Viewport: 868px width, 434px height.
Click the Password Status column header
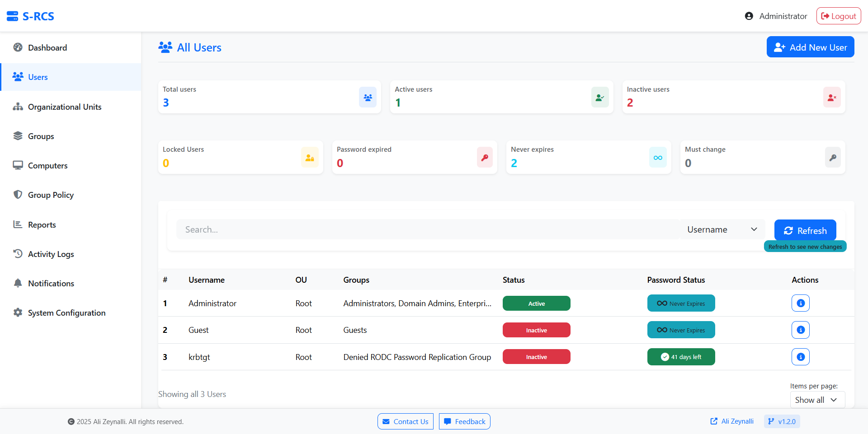(x=676, y=280)
